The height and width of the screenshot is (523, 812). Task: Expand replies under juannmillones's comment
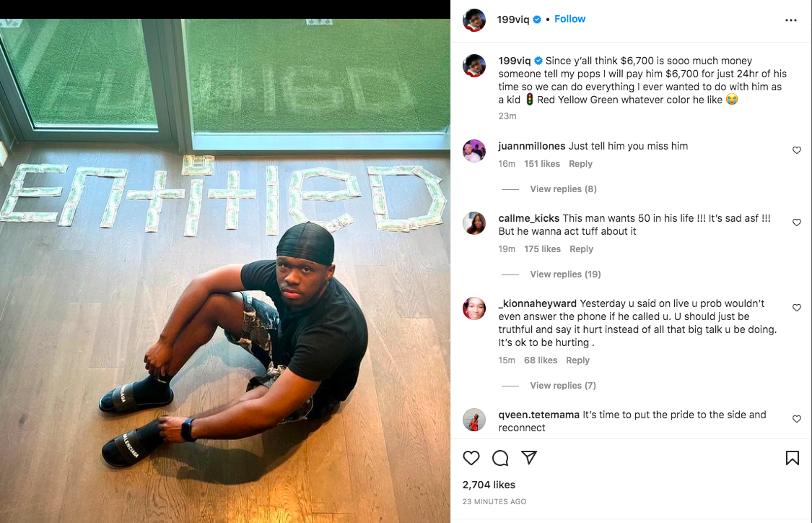click(563, 189)
